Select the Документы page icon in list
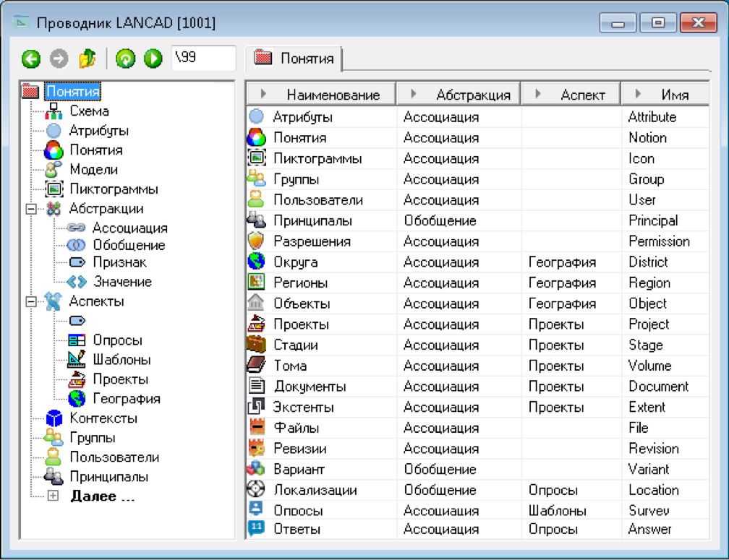 (256, 385)
